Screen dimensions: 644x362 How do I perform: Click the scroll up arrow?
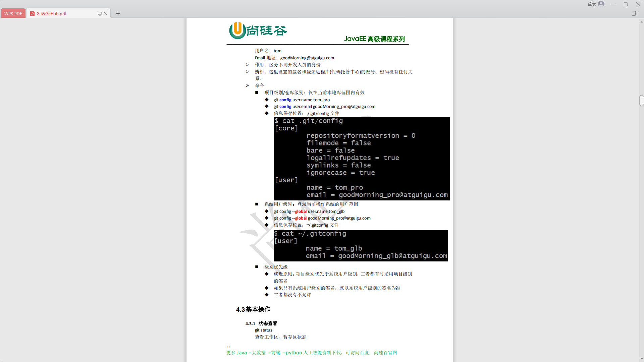click(641, 21)
